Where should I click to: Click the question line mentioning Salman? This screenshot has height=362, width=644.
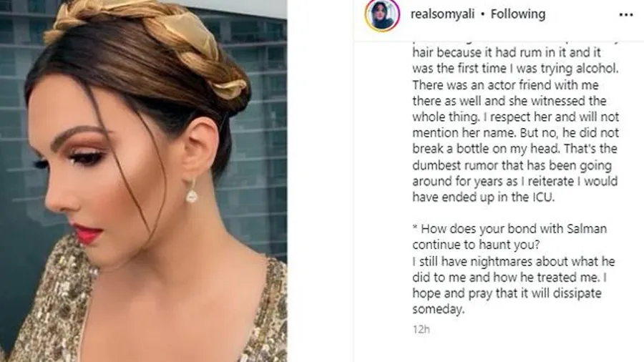(508, 230)
